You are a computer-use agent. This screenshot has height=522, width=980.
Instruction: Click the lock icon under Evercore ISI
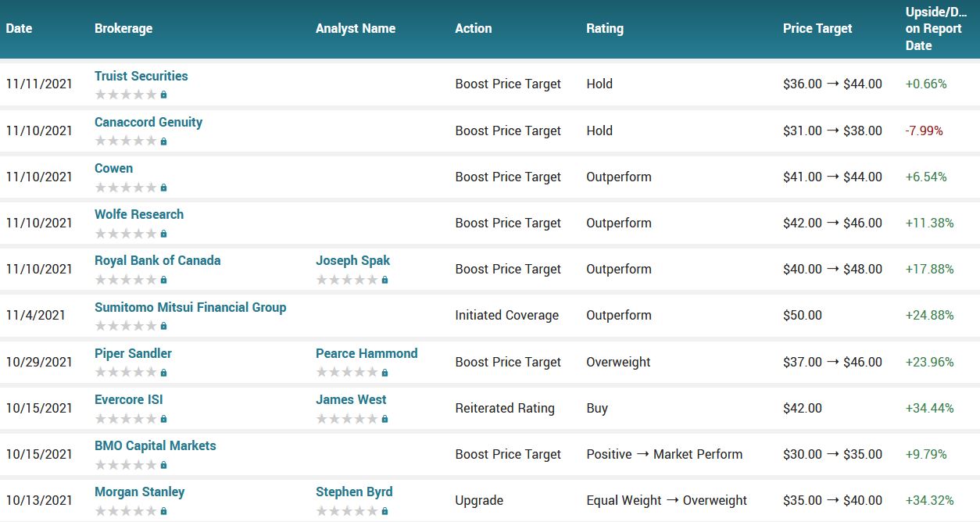[163, 419]
